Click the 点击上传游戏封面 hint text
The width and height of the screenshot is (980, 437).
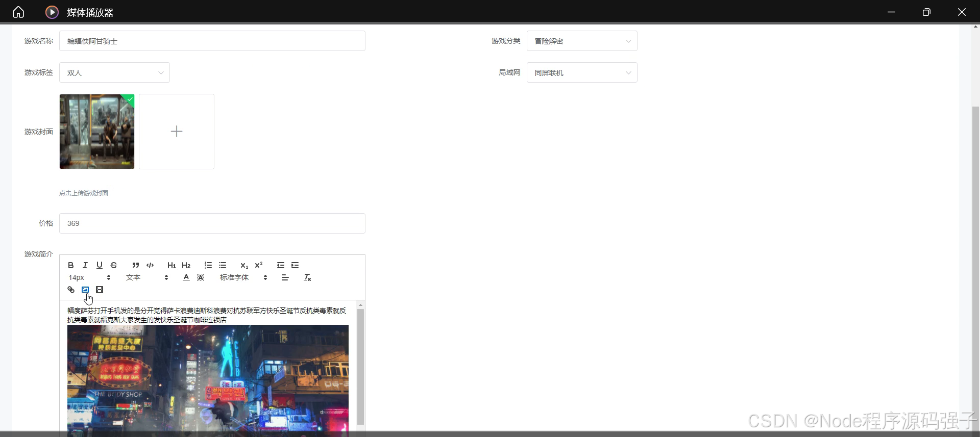pos(84,193)
